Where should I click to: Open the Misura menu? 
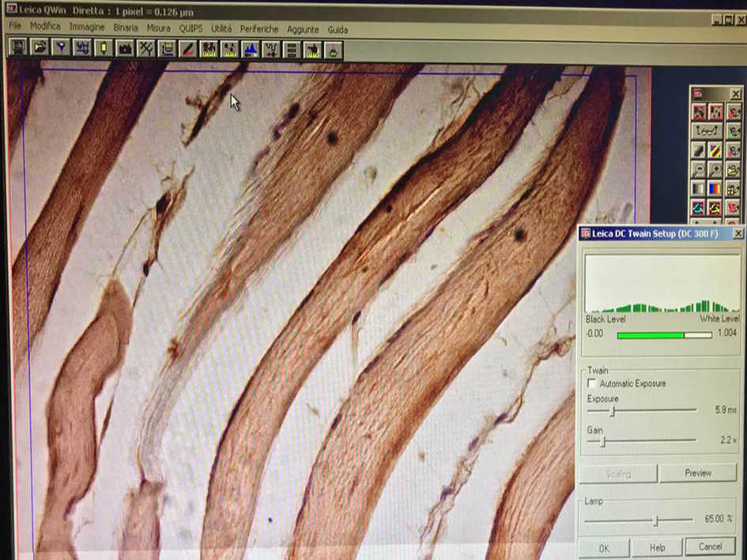pyautogui.click(x=159, y=28)
